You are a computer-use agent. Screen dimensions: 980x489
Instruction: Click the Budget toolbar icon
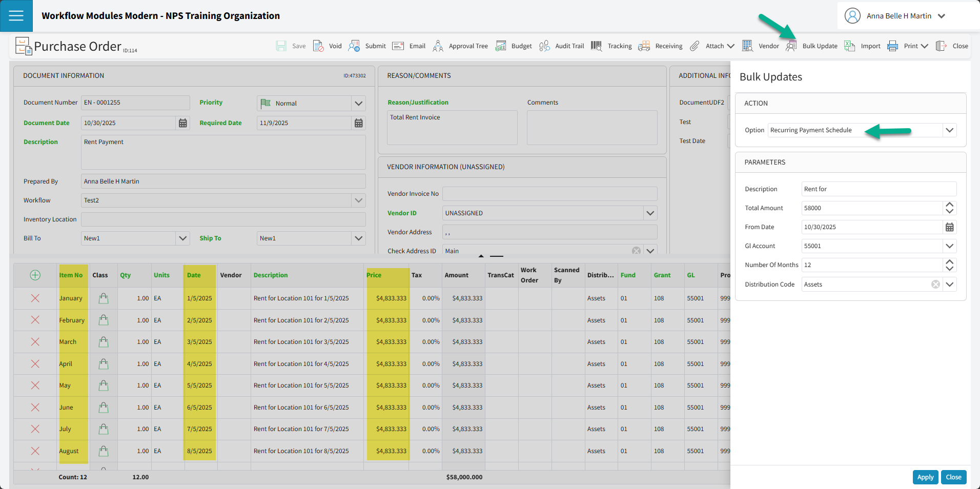pyautogui.click(x=501, y=46)
